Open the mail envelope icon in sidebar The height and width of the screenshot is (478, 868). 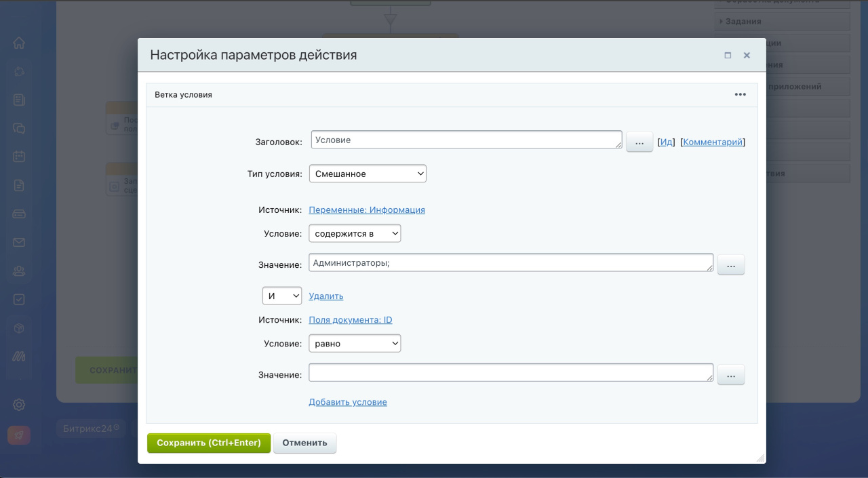[x=19, y=242]
